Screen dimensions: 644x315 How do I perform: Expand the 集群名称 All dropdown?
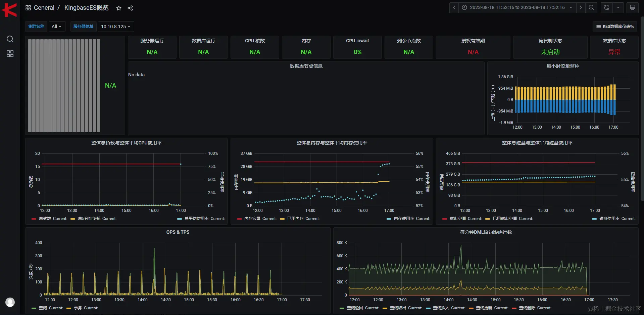coord(56,27)
